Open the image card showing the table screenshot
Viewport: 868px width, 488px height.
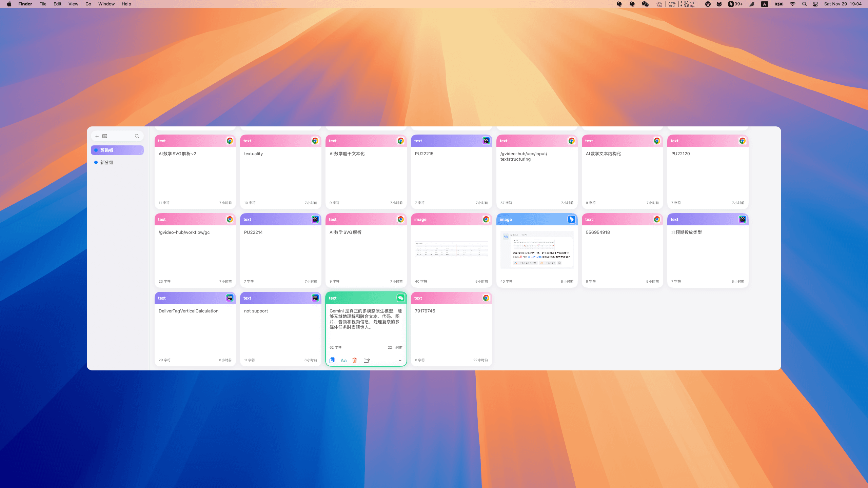pos(451,250)
